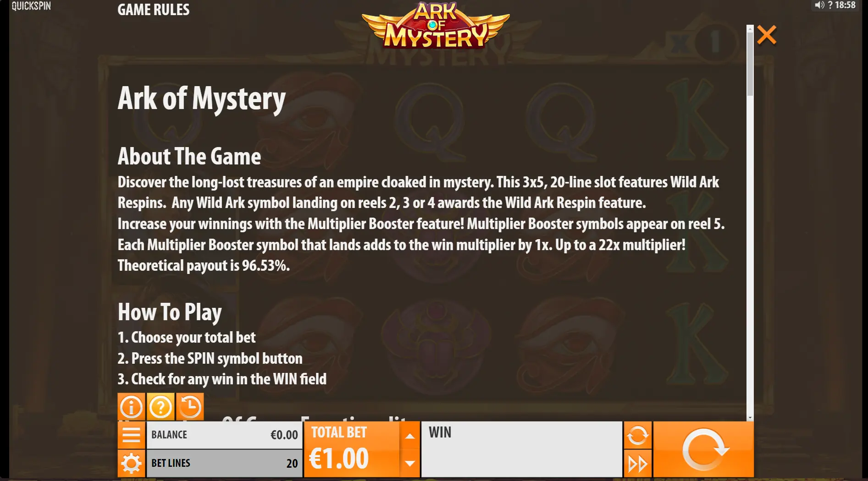Screen dimensions: 868x481
Task: Click scrollbar down arrow in rules panel
Action: [750, 418]
